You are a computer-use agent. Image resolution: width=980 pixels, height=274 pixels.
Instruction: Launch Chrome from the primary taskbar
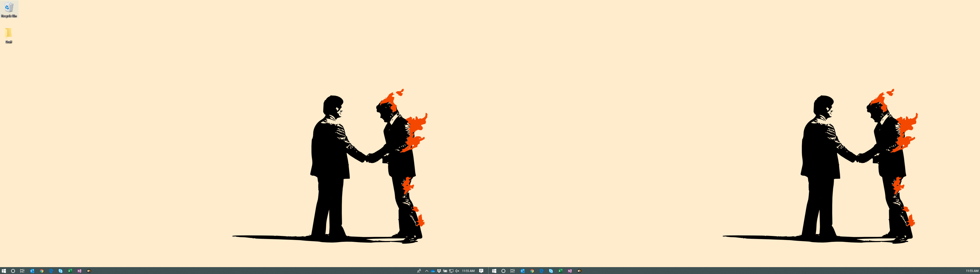41,271
